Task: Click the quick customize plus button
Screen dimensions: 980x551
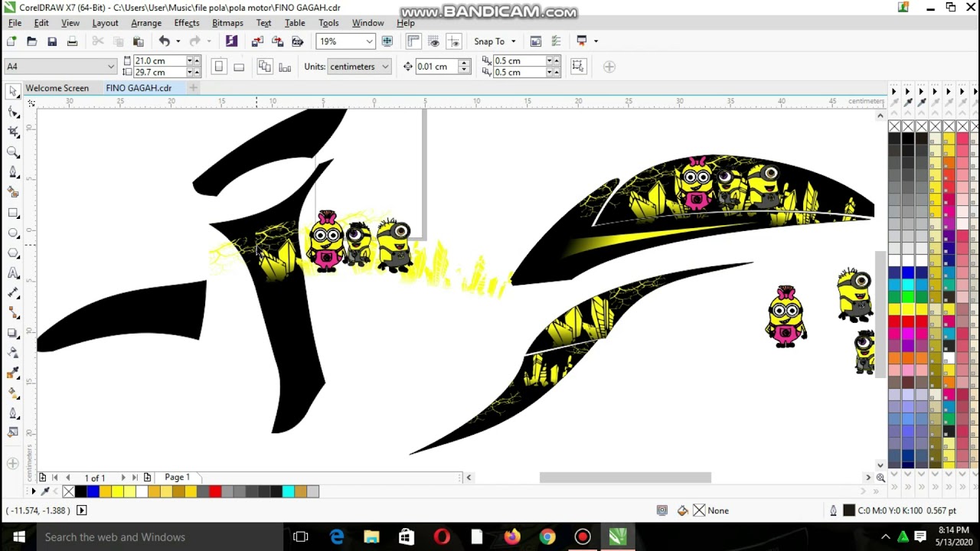Action: click(609, 67)
